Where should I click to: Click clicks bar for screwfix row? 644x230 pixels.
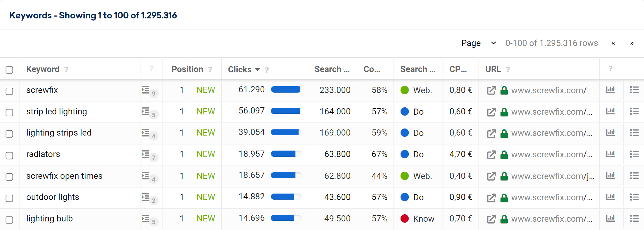tap(286, 90)
